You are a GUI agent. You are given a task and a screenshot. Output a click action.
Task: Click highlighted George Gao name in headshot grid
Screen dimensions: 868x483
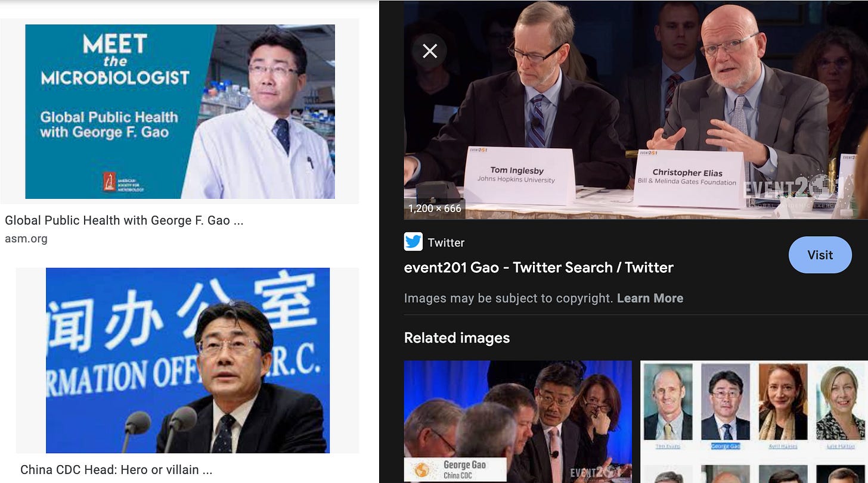click(x=726, y=446)
